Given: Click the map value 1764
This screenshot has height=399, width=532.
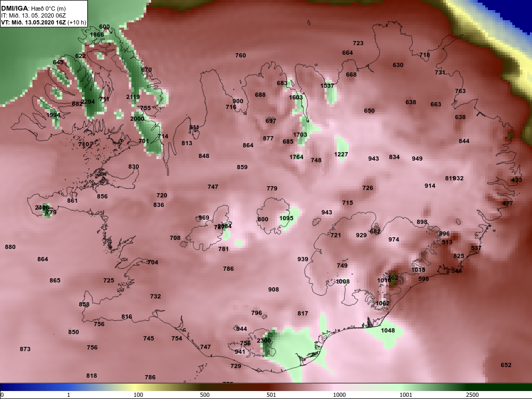Looking at the screenshot, I should [x=296, y=157].
